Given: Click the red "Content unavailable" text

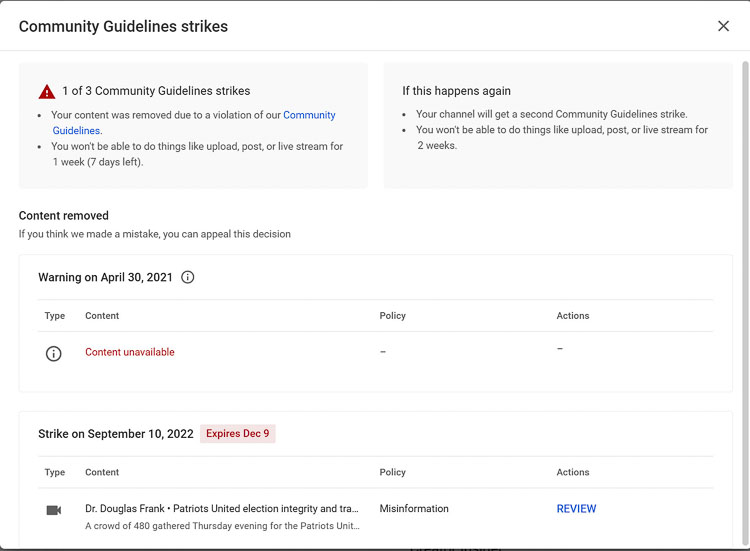Looking at the screenshot, I should coord(130,352).
